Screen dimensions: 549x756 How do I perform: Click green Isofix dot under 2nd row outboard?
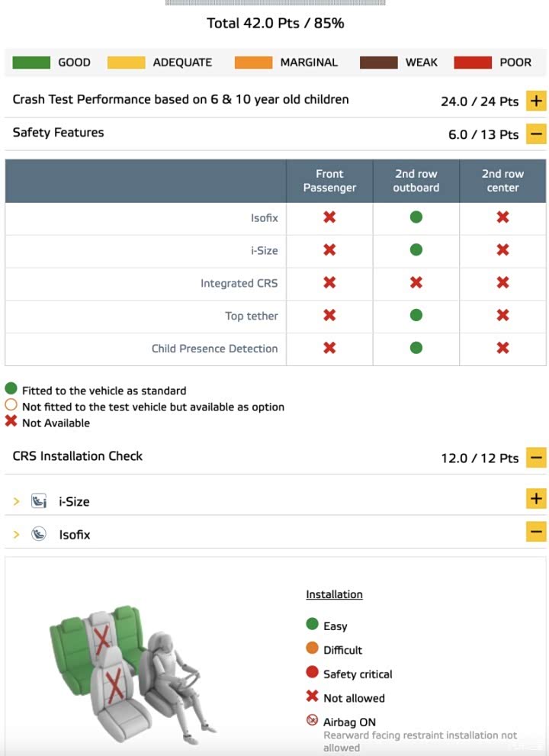click(x=416, y=217)
